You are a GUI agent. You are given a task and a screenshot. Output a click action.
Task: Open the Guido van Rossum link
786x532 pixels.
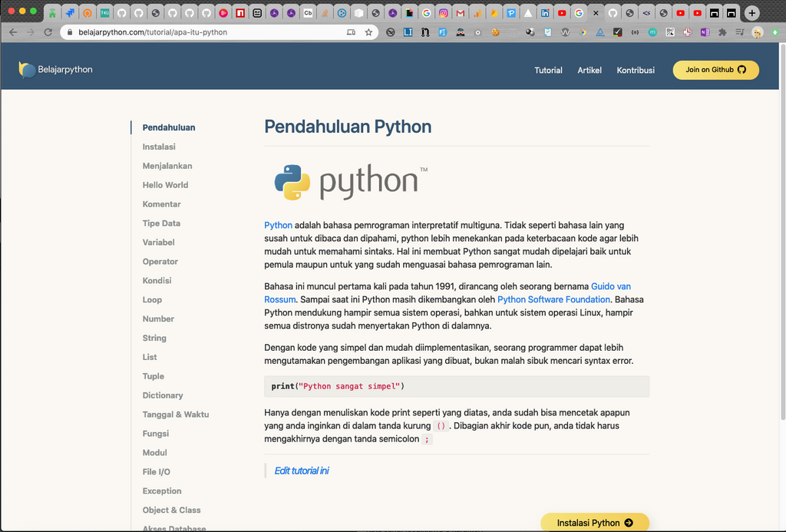(610, 286)
